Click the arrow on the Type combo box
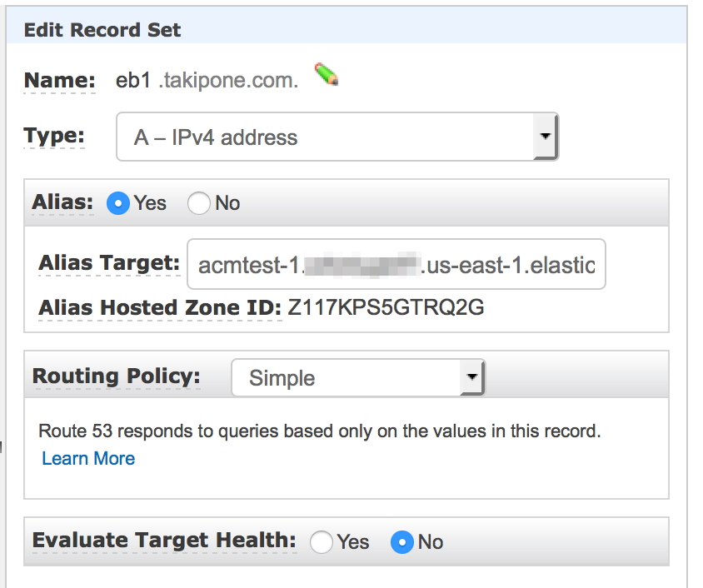The height and width of the screenshot is (588, 703). click(546, 137)
